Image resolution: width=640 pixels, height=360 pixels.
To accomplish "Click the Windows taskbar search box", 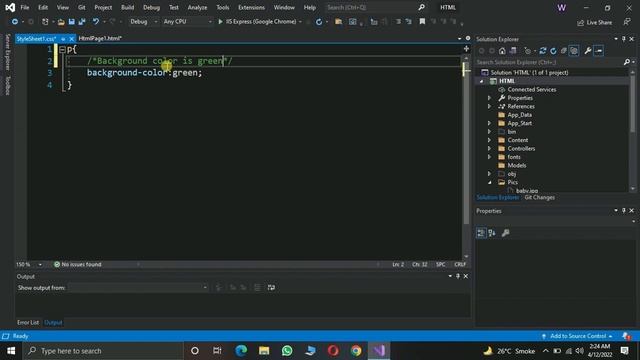I will 103,351.
